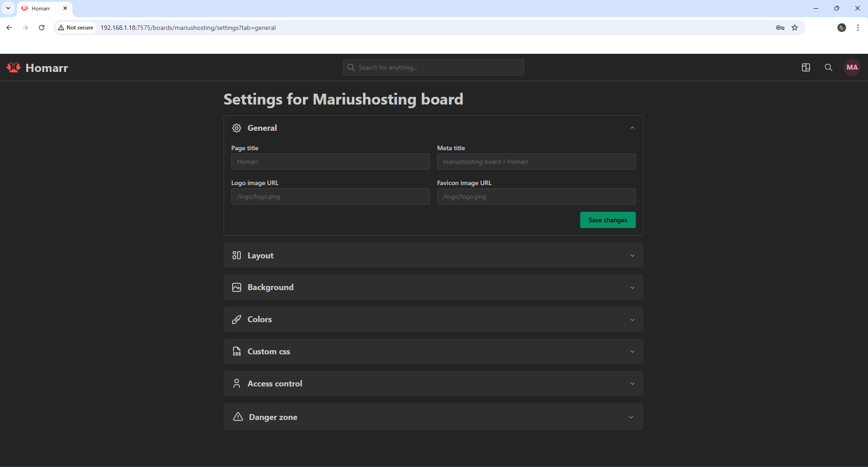868x467 pixels.
Task: Click the Custom css file icon
Action: click(x=237, y=352)
